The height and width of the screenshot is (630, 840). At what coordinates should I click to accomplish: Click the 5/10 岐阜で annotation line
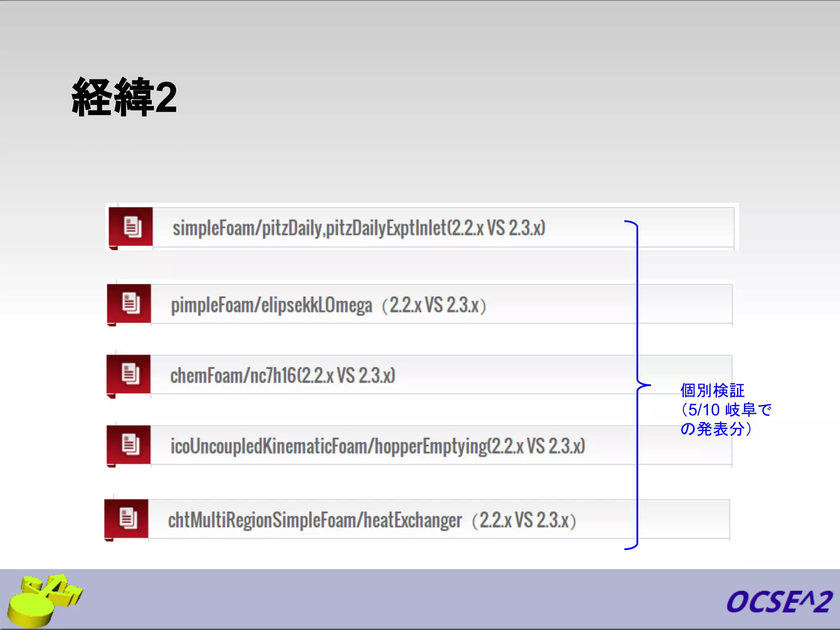[x=726, y=410]
